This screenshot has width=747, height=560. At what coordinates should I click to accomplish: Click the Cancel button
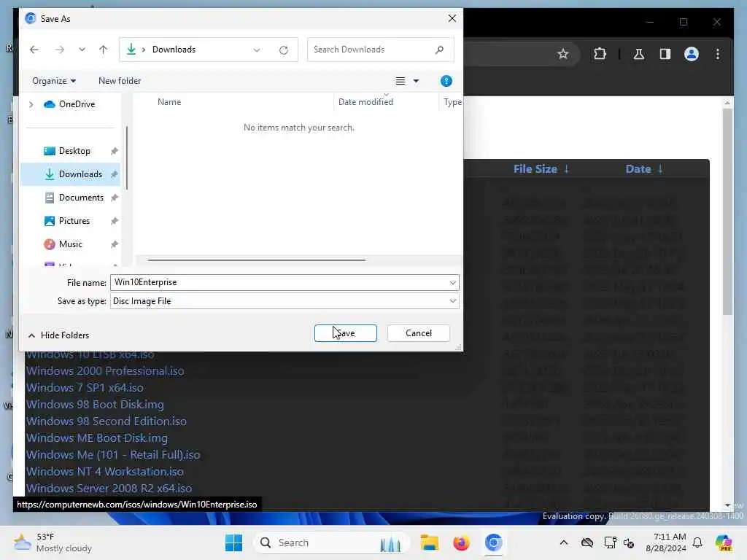tap(418, 332)
